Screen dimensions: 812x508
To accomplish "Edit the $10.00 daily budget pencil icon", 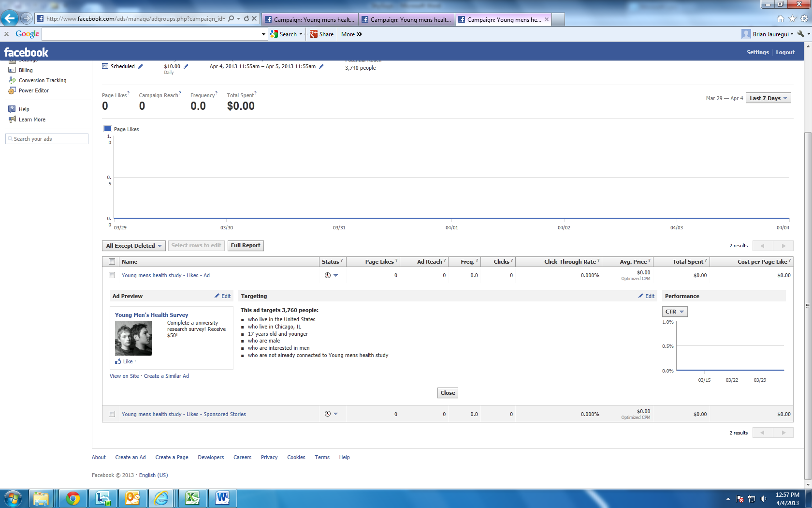I will pos(186,66).
